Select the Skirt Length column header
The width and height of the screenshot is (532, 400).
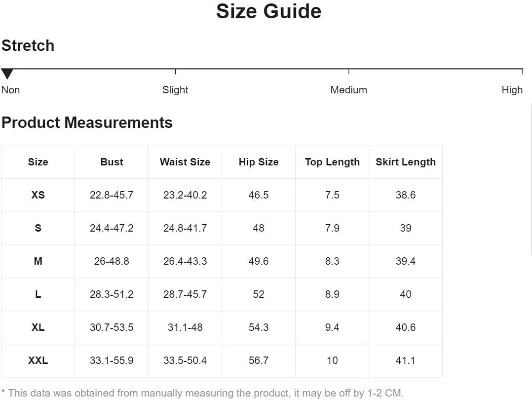click(406, 162)
